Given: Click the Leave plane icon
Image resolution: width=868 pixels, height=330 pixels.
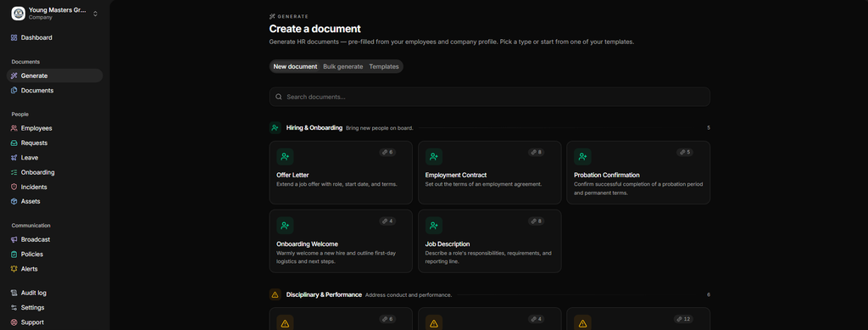Looking at the screenshot, I should 14,157.
